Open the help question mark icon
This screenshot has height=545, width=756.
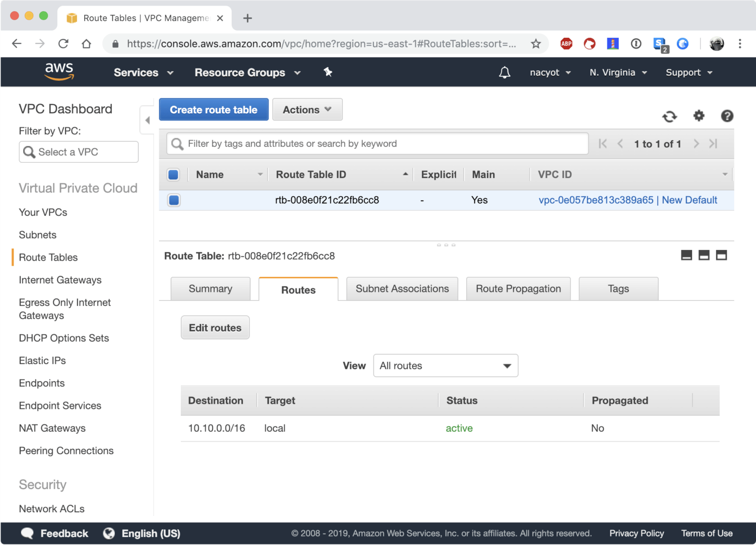pyautogui.click(x=727, y=116)
